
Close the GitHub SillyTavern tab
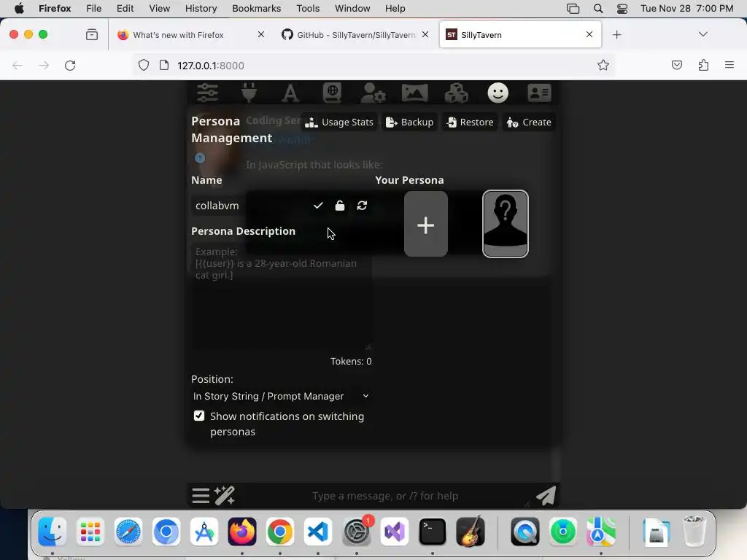pos(425,34)
